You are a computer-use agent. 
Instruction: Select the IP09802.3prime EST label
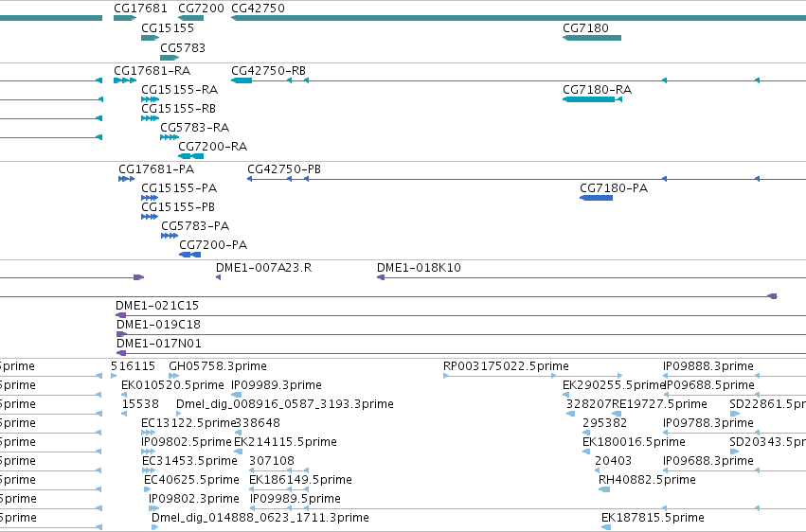coord(194,500)
